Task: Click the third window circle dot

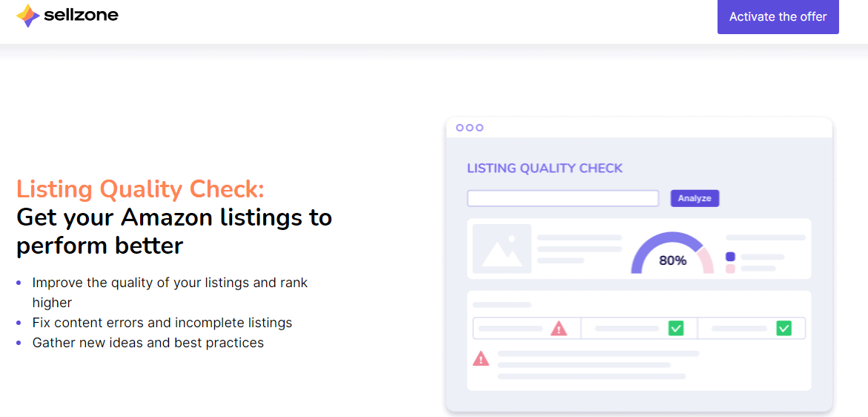Action: point(480,128)
